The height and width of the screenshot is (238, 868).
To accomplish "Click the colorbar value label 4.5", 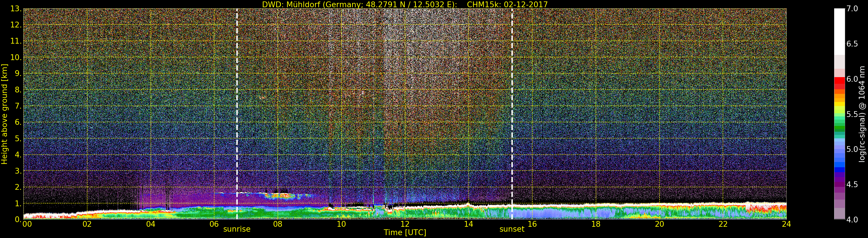I will 852,184.
